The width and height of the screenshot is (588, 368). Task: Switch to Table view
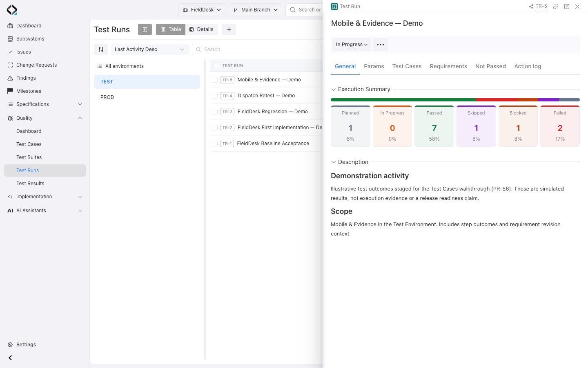[171, 29]
